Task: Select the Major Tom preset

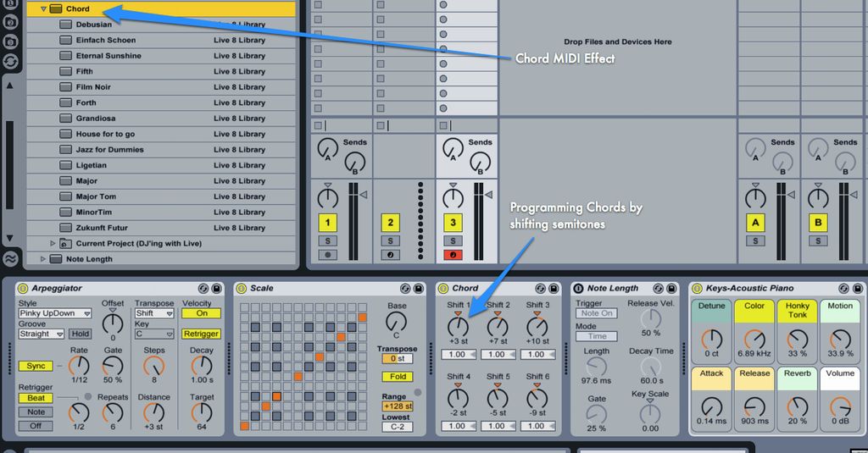Action: click(161, 196)
